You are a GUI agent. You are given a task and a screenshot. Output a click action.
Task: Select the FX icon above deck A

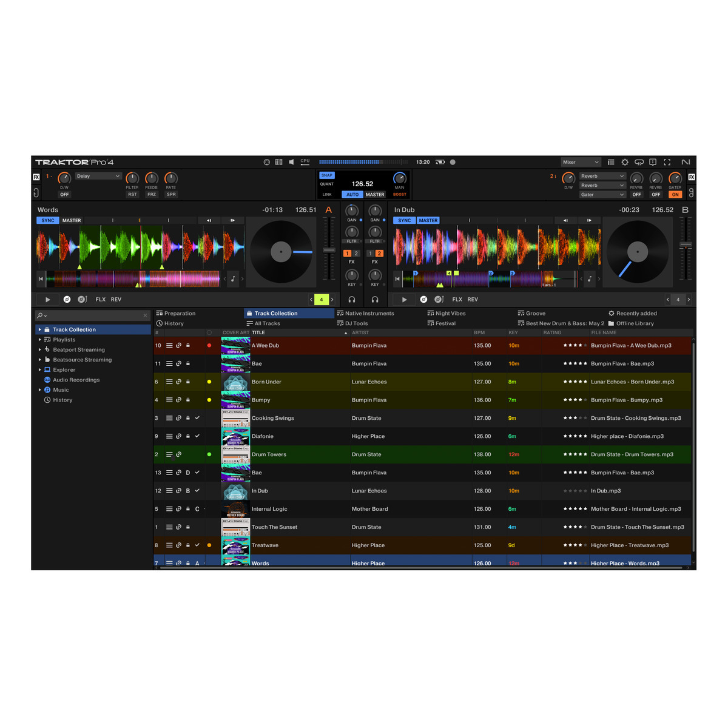[36, 176]
